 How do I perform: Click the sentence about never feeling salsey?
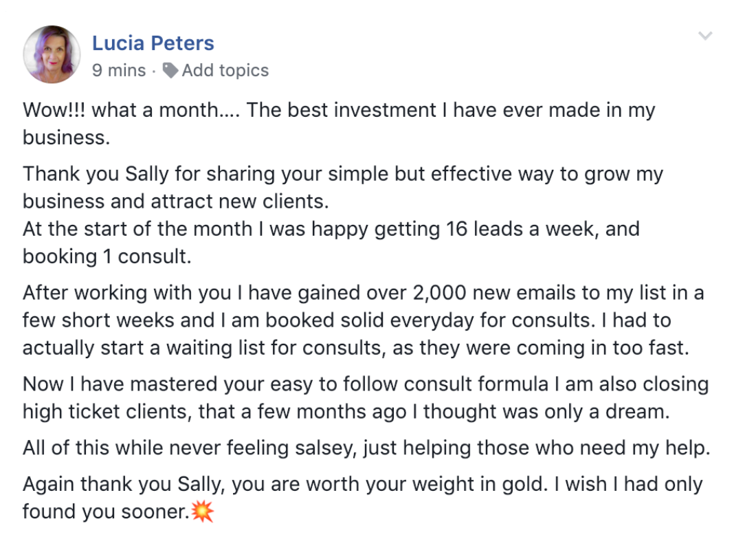[x=366, y=448]
